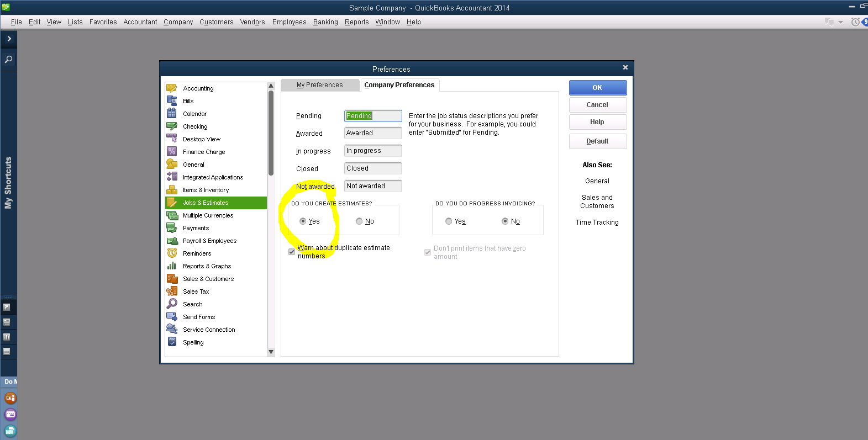868x440 pixels.
Task: Select the Finance Charge percent icon
Action: 172,152
